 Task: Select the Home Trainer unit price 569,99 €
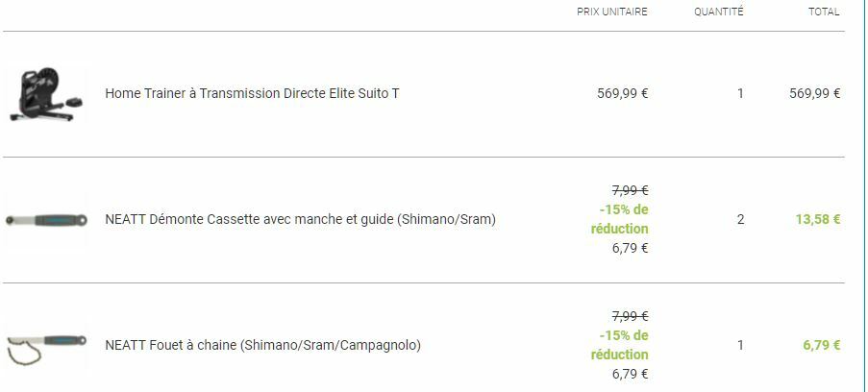coord(622,94)
